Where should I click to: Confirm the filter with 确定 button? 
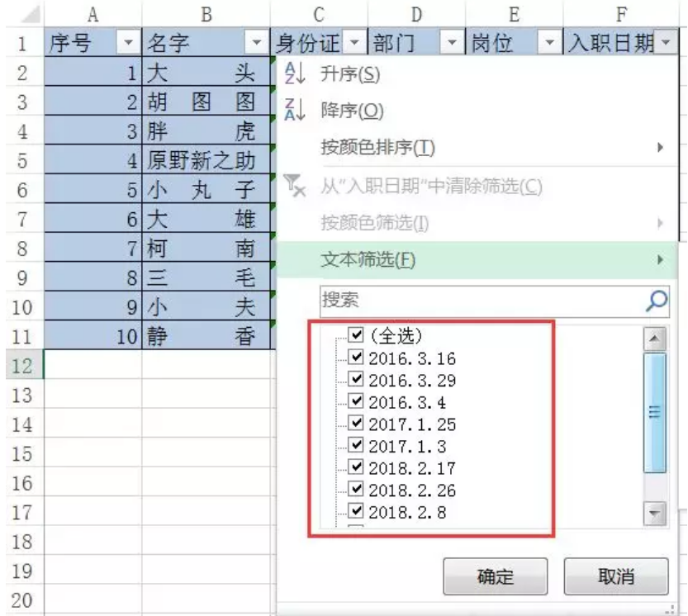tap(496, 576)
